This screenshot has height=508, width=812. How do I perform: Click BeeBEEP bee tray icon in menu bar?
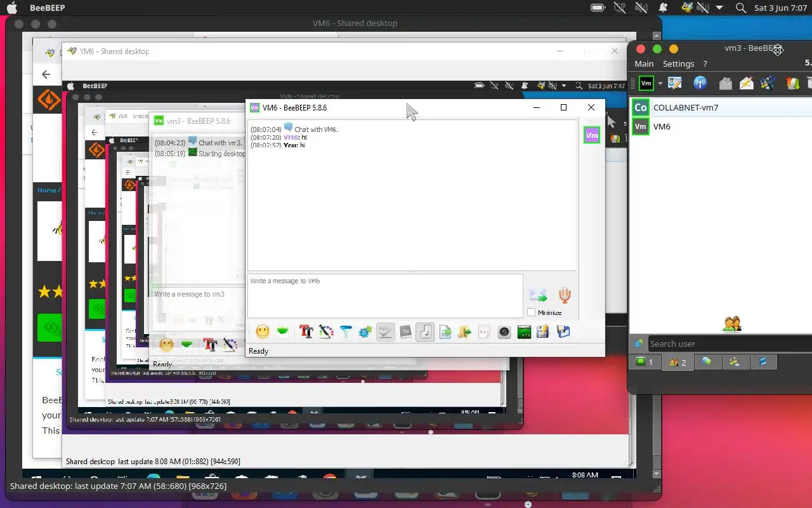click(x=686, y=8)
